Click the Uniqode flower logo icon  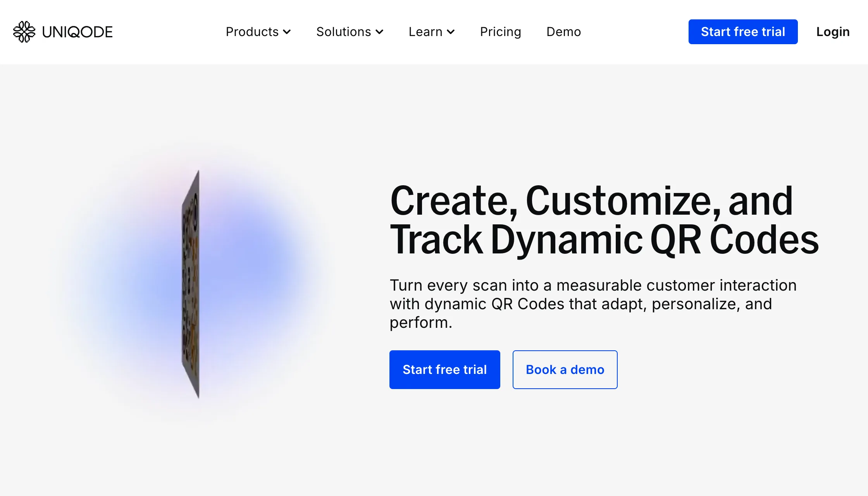tap(24, 32)
